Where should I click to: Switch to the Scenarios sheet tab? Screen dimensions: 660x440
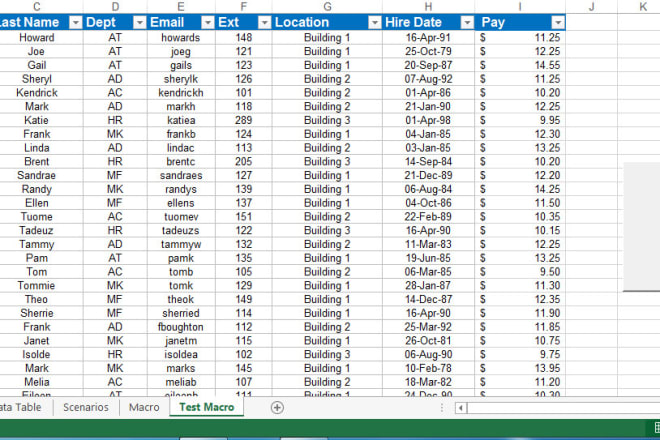click(x=86, y=407)
